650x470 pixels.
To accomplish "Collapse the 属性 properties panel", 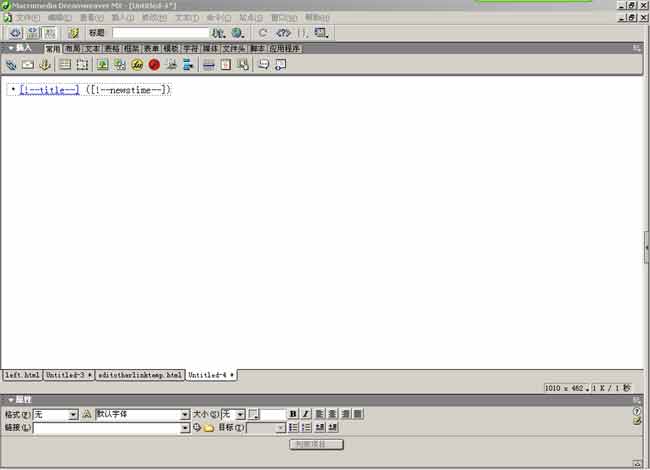I will pos(11,400).
